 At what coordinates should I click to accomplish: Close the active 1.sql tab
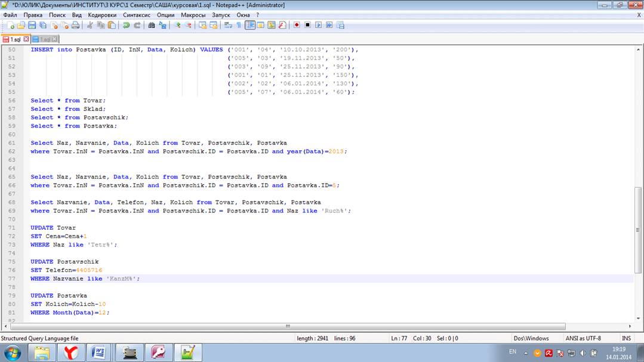26,39
